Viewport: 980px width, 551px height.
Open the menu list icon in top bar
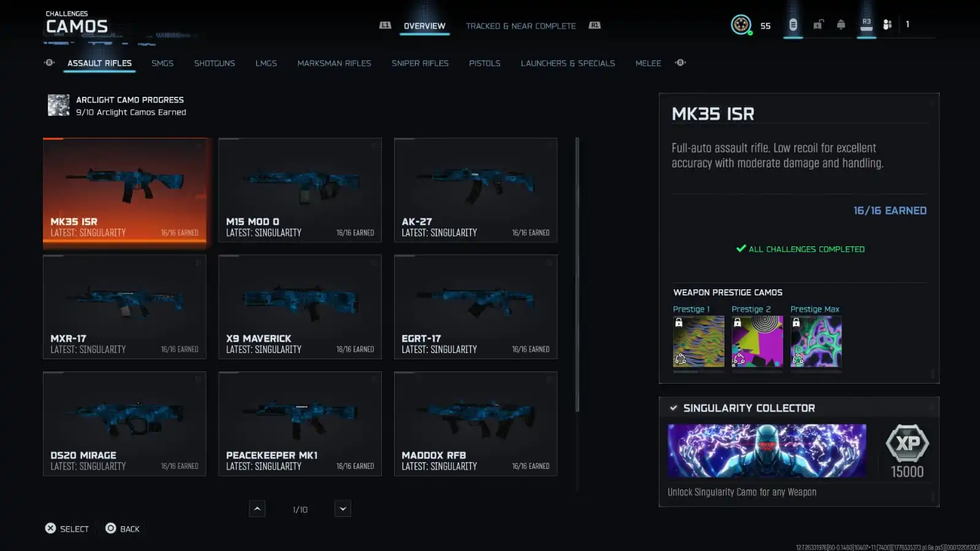793,25
